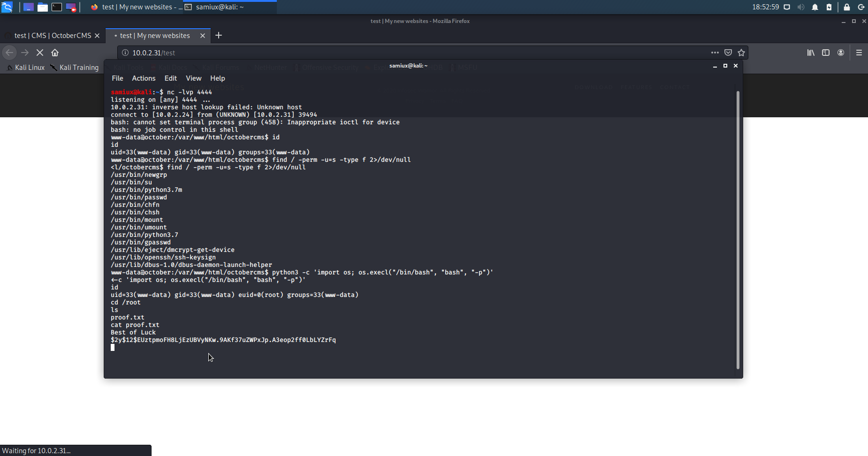
Task: Switch to 'test | CMS | OctoberCMS' tab
Action: click(53, 36)
